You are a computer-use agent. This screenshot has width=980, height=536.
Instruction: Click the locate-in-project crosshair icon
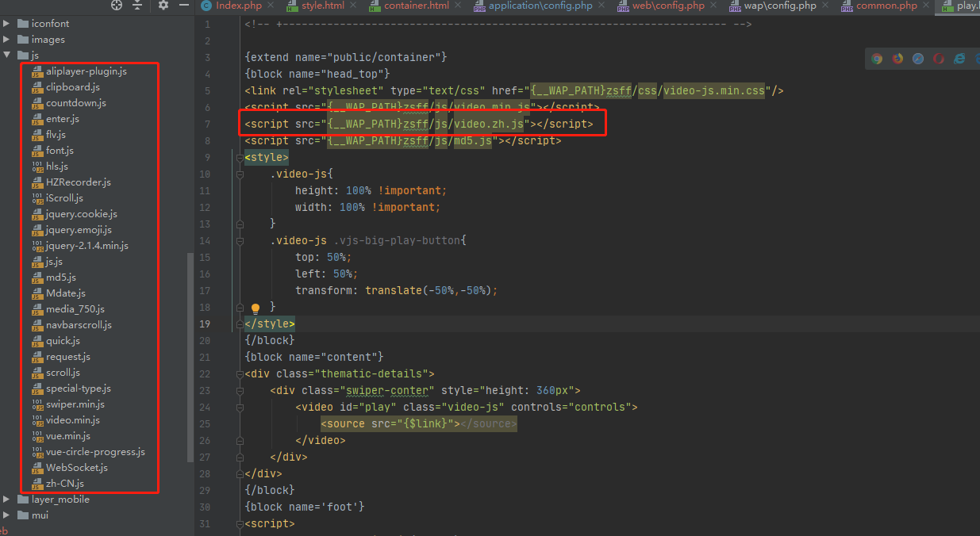point(117,6)
